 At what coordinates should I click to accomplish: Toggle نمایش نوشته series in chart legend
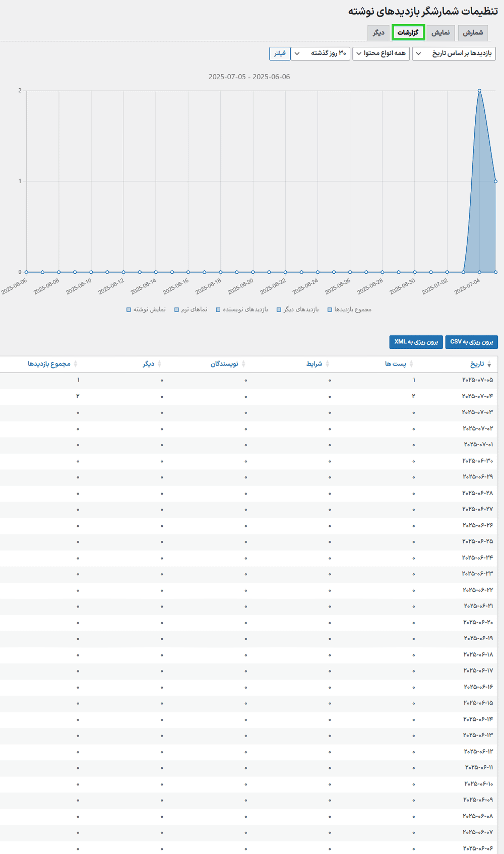[146, 310]
